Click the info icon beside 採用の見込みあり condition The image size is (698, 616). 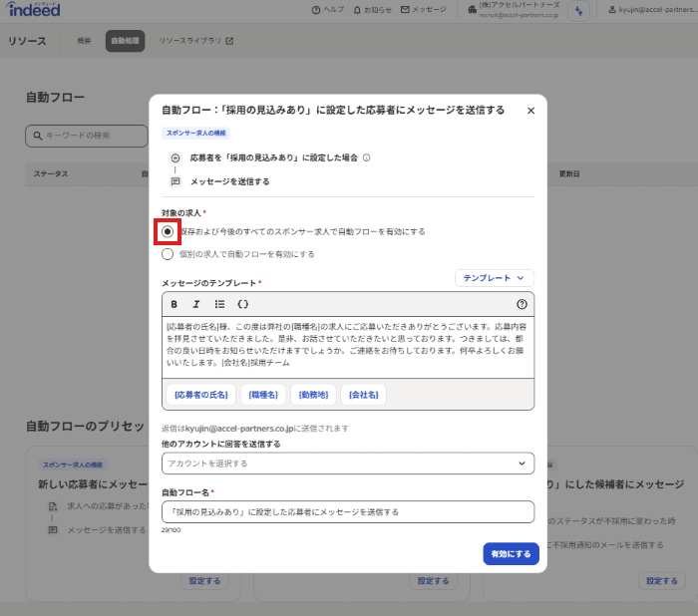[367, 157]
